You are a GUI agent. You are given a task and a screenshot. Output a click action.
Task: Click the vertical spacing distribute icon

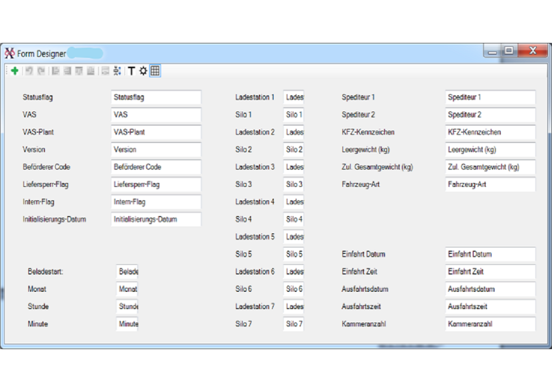(117, 71)
